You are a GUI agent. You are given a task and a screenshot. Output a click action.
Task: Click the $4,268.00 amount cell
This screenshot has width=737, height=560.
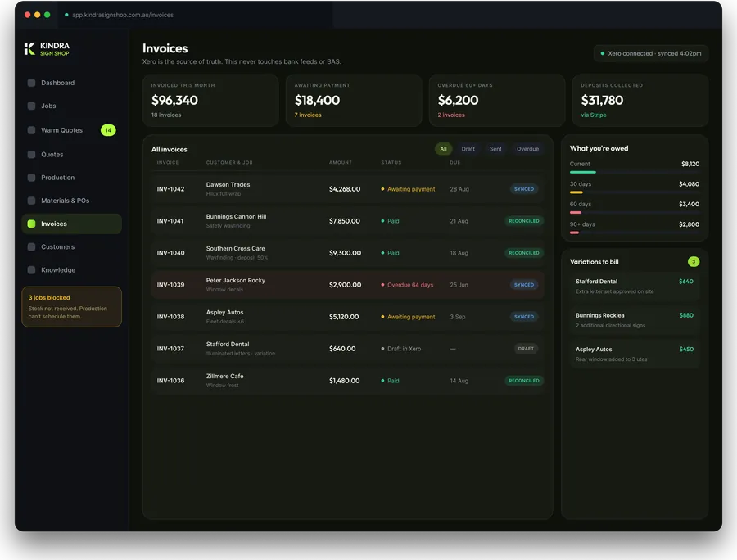[345, 189]
